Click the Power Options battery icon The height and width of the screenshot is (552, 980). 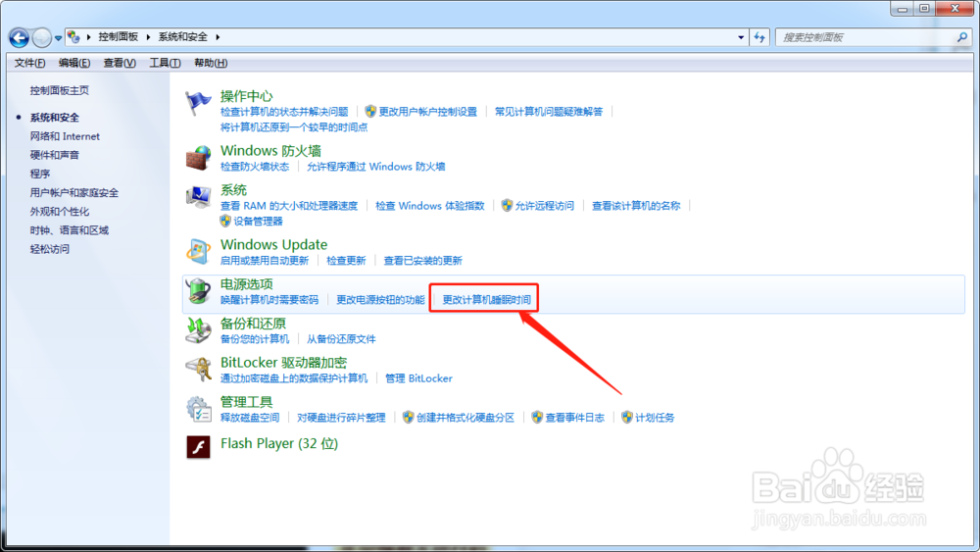198,290
